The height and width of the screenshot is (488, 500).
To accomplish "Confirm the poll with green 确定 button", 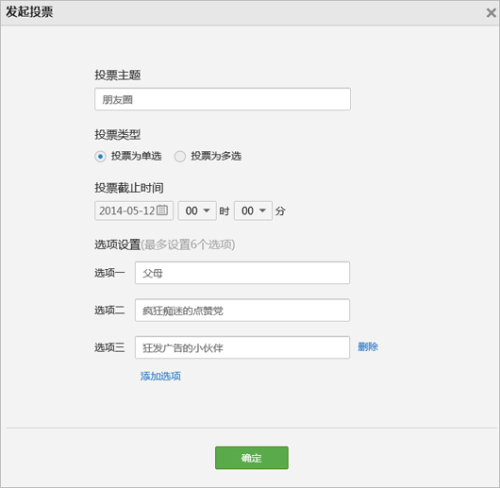I will point(252,458).
